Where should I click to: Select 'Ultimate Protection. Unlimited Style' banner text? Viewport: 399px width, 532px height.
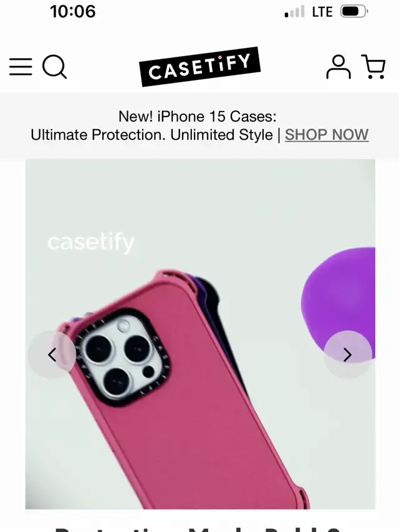click(151, 135)
